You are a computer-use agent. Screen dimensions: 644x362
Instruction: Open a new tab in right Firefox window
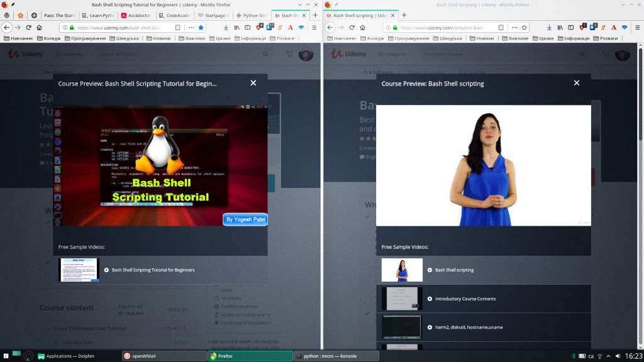404,15
